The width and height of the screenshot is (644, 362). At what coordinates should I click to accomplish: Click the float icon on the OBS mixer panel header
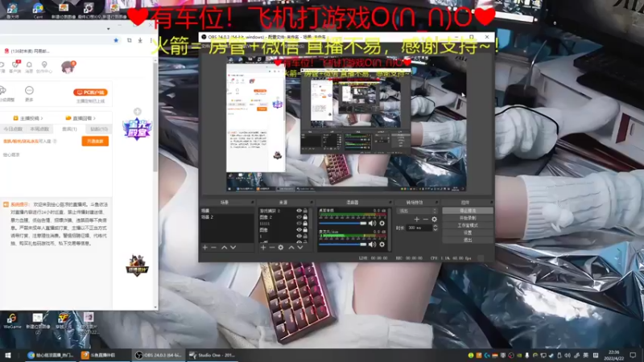pos(390,203)
